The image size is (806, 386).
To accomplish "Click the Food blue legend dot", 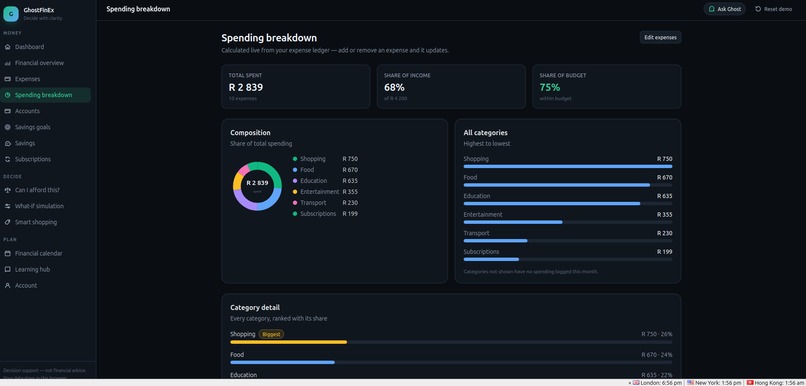I will (295, 170).
